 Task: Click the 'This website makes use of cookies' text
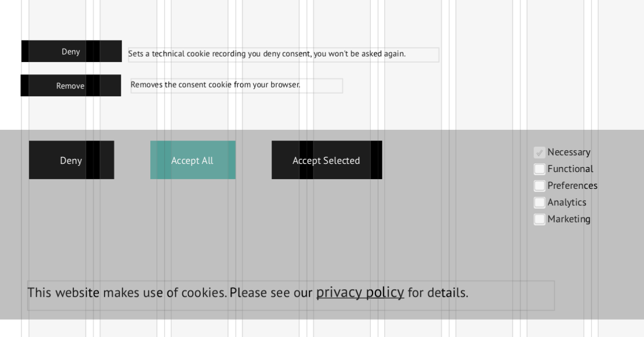[127, 293]
